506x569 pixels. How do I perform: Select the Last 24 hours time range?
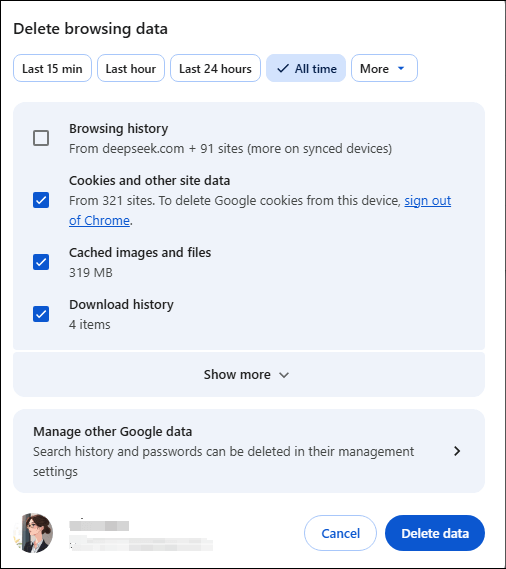pos(215,68)
